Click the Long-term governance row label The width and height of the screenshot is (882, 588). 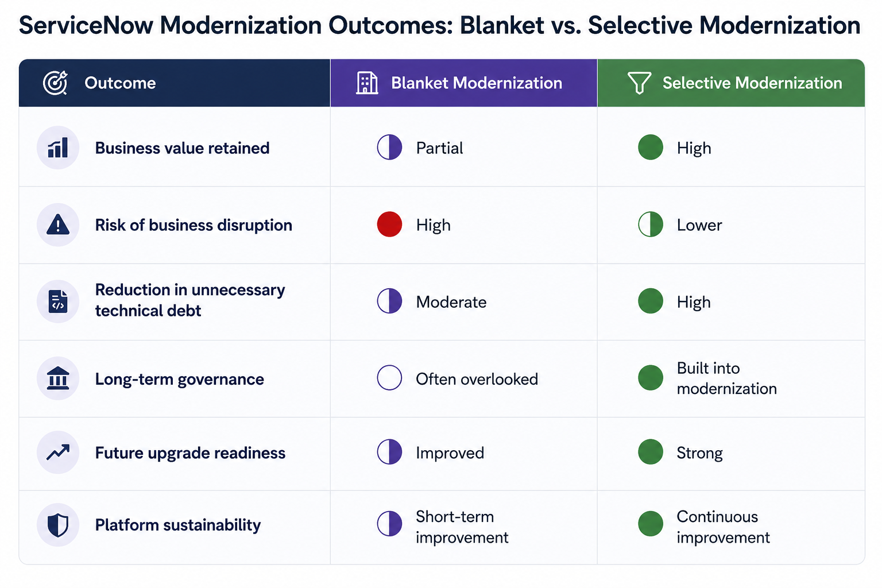pos(180,379)
